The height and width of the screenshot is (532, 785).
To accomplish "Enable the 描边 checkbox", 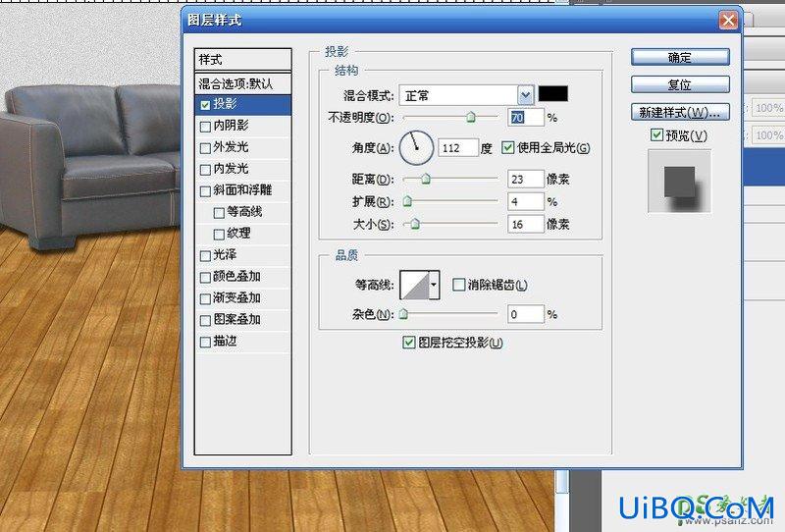I will tap(205, 343).
